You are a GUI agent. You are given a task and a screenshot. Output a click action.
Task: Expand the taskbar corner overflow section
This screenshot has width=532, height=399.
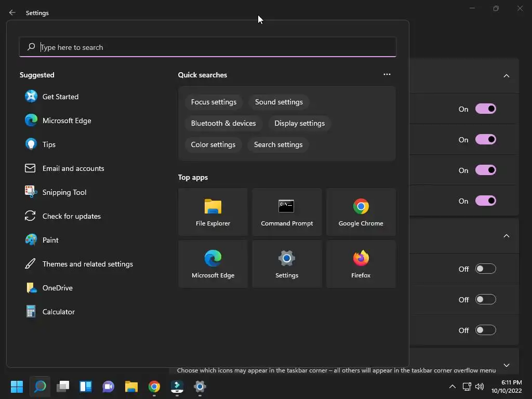pos(506,365)
